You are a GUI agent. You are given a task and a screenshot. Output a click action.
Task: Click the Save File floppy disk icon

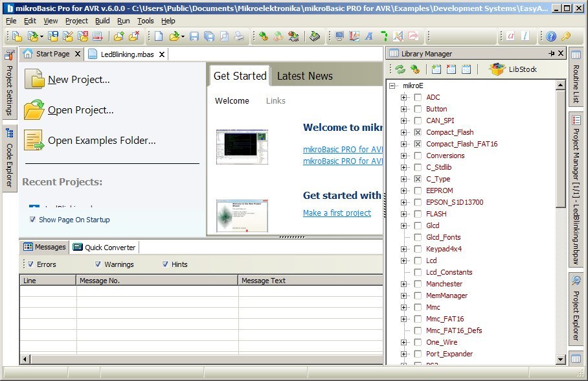(x=194, y=36)
